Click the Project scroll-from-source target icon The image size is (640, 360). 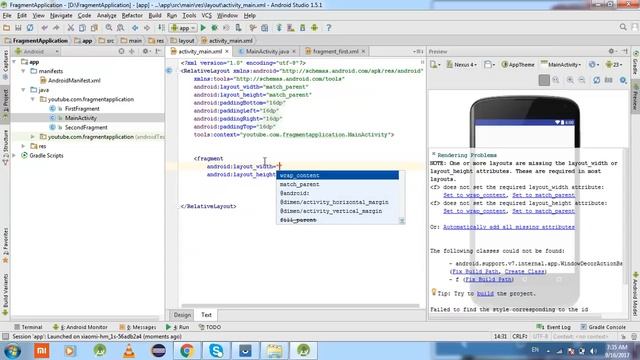click(121, 51)
